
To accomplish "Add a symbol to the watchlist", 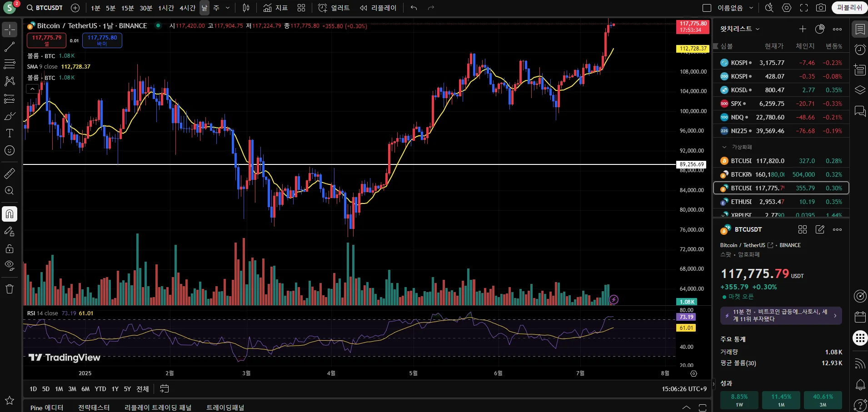I will click(x=803, y=29).
